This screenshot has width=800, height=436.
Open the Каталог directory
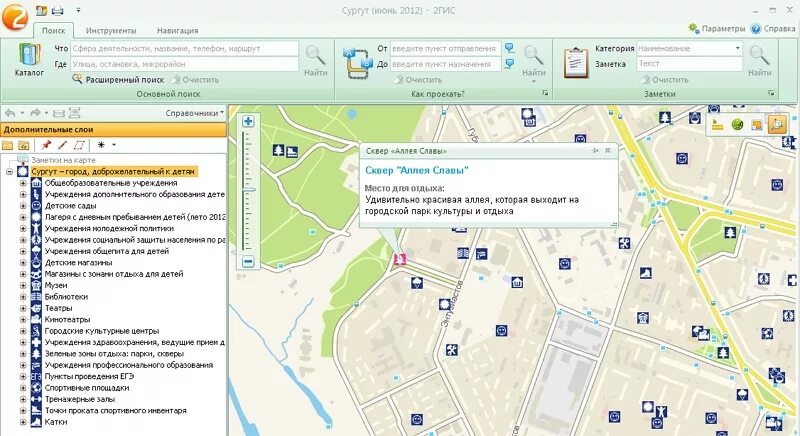pos(29,60)
